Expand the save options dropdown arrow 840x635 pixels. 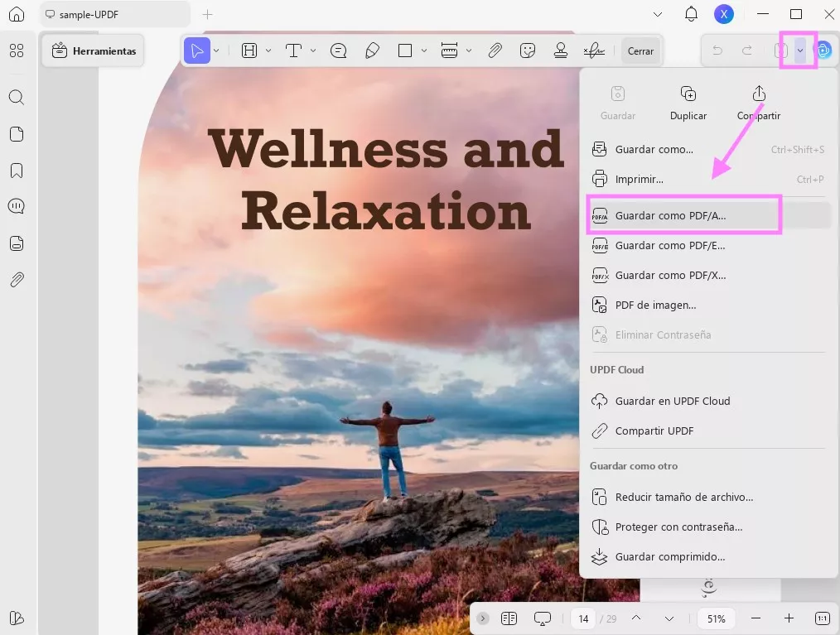click(x=800, y=51)
